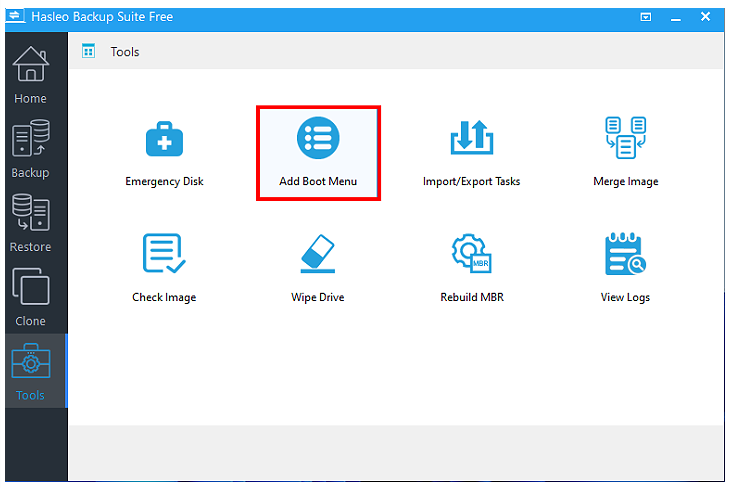Switch to the Clone sidebar section

31,297
